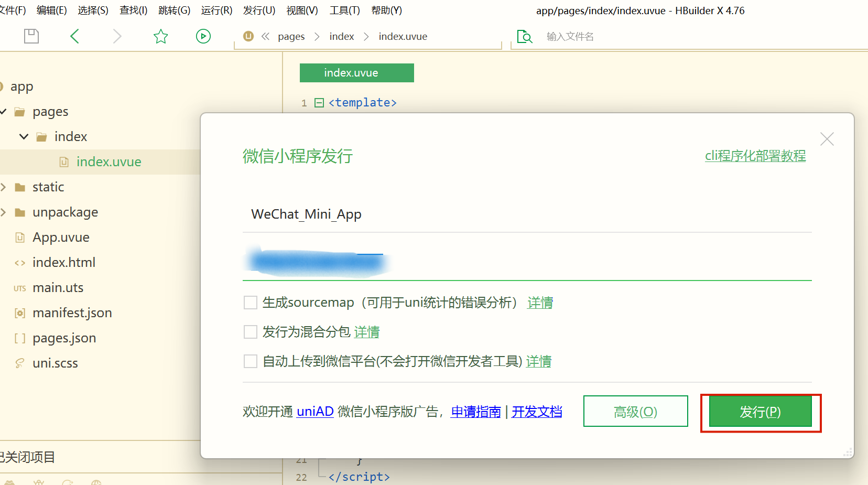Image resolution: width=868 pixels, height=485 pixels.
Task: Open the 编辑(E) menu
Action: coord(52,10)
